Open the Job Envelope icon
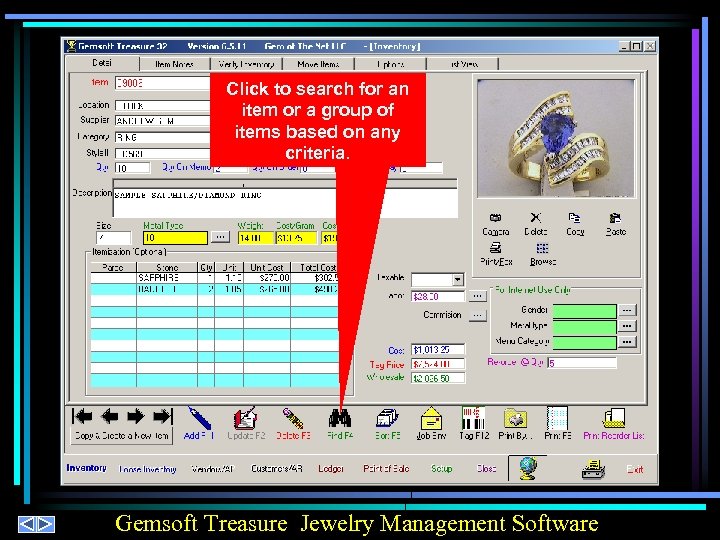This screenshot has height=540, width=720. coord(431,418)
